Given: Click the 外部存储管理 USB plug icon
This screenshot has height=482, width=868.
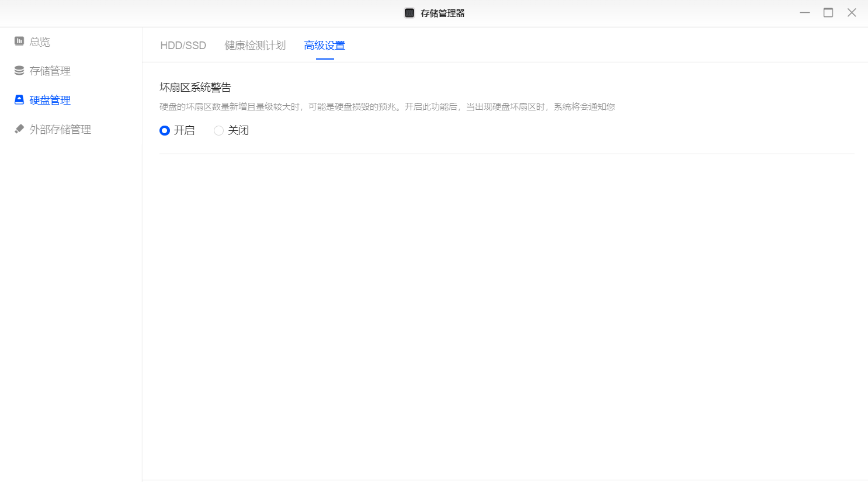Looking at the screenshot, I should pyautogui.click(x=19, y=129).
